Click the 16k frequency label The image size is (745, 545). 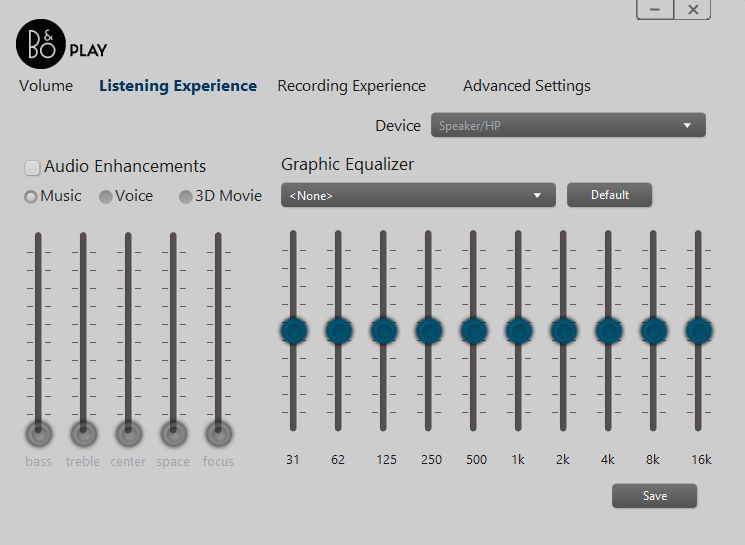[701, 460]
